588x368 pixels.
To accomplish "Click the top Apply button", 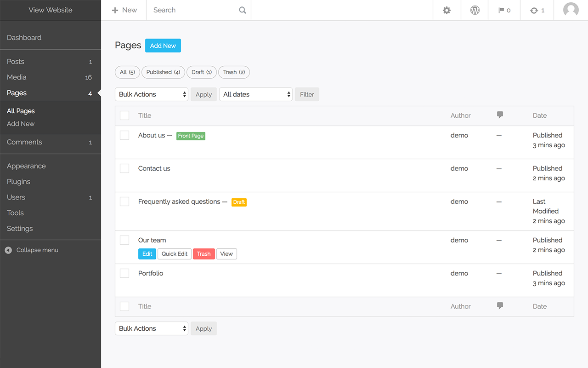I will [x=204, y=94].
